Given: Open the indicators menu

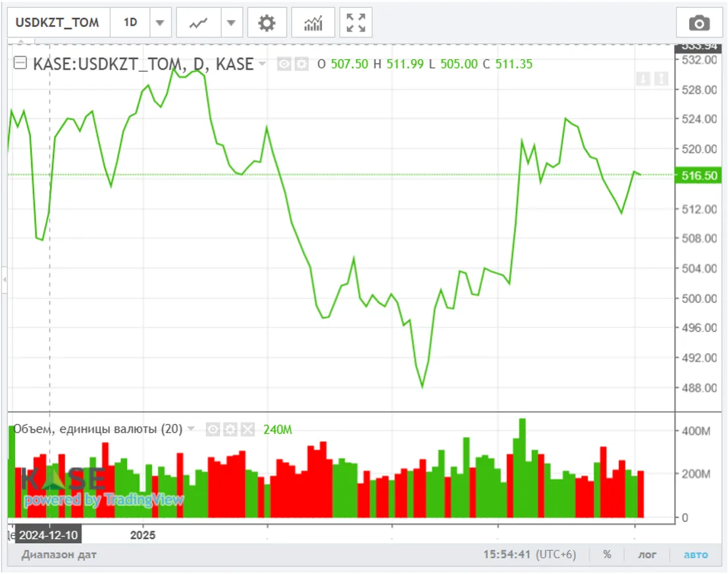Looking at the screenshot, I should [313, 23].
